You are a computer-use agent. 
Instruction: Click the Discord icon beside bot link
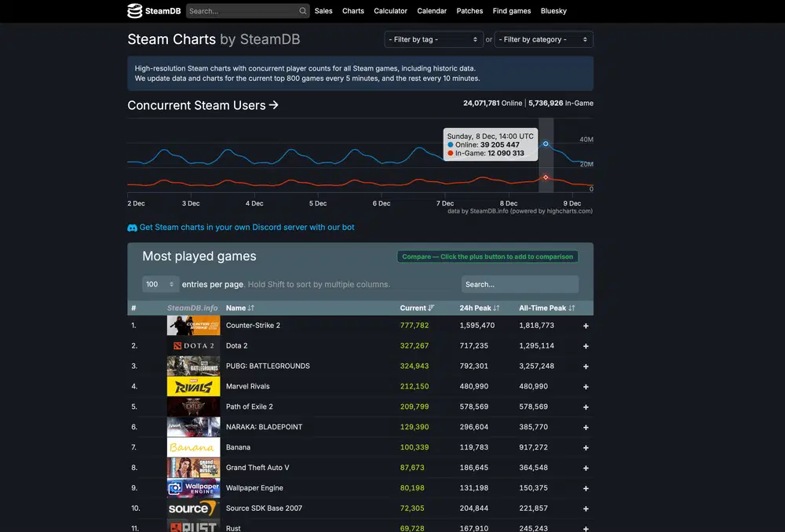132,228
